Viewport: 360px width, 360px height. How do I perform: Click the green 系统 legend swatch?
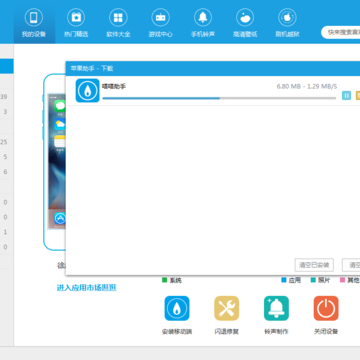coord(164,280)
